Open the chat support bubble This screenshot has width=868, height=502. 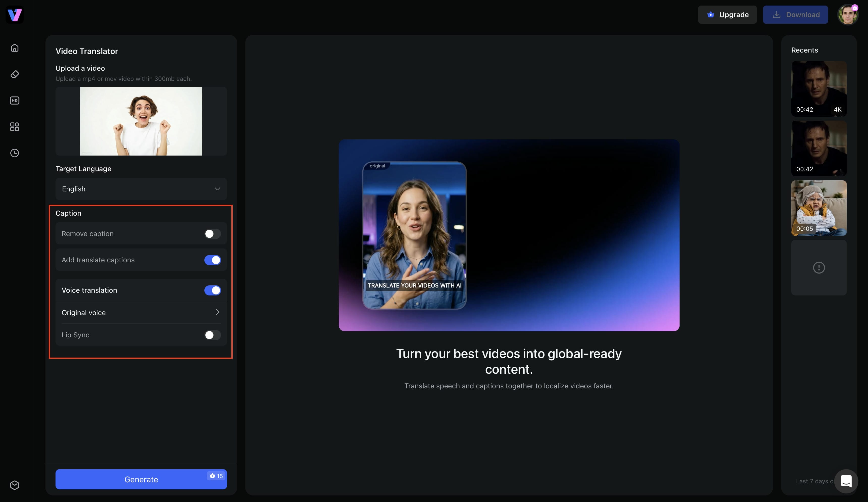tap(846, 481)
